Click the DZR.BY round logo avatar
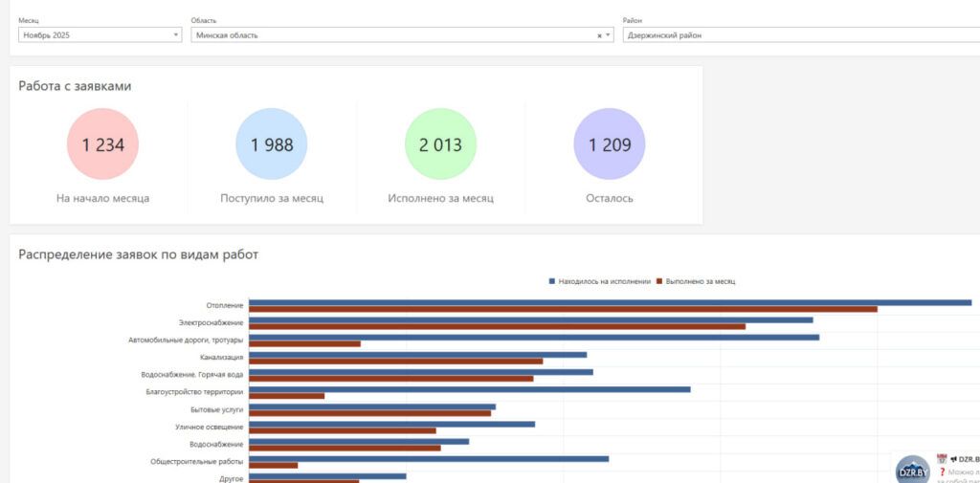This screenshot has width=980, height=483. tap(912, 470)
